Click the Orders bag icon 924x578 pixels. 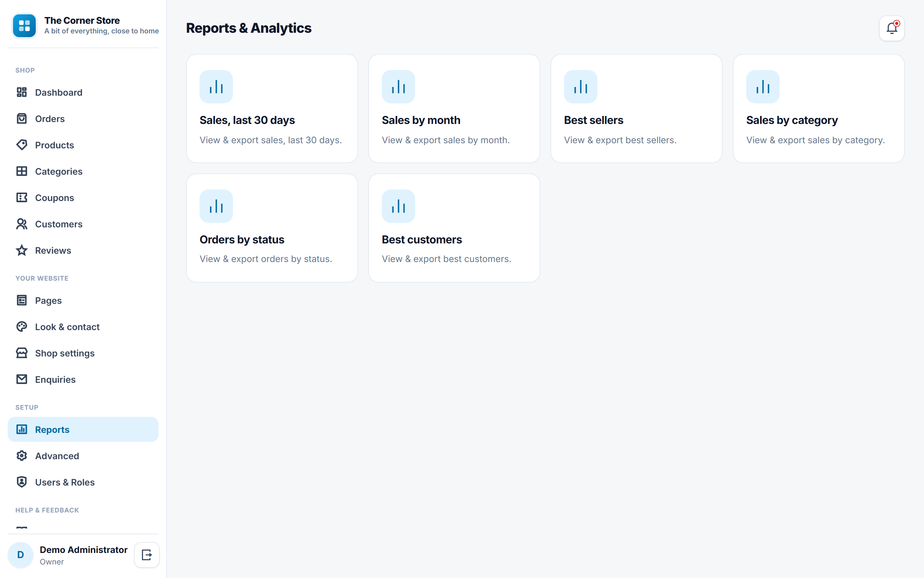(22, 118)
